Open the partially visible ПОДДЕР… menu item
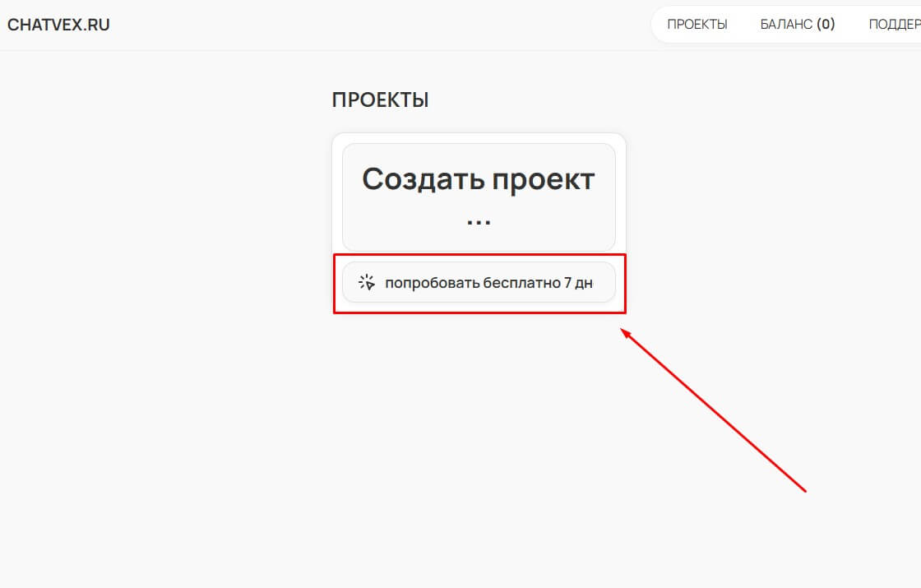 point(895,25)
